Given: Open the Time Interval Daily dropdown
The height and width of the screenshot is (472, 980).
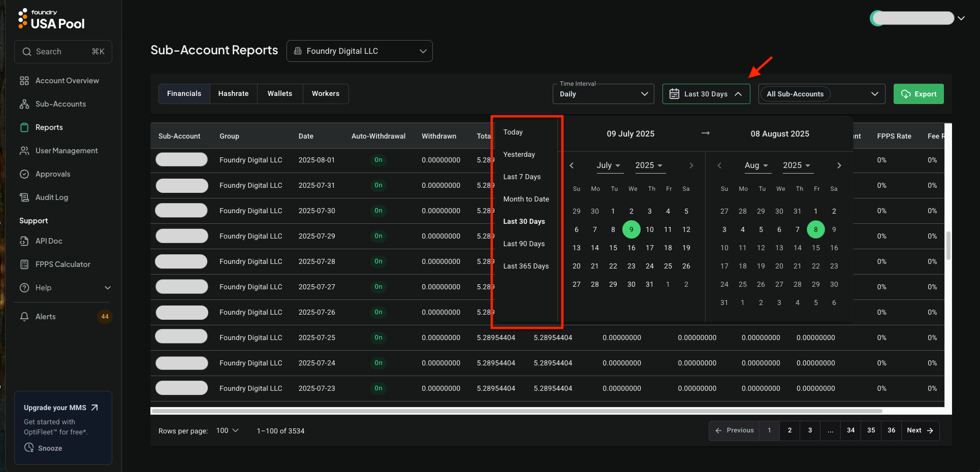Looking at the screenshot, I should 603,94.
